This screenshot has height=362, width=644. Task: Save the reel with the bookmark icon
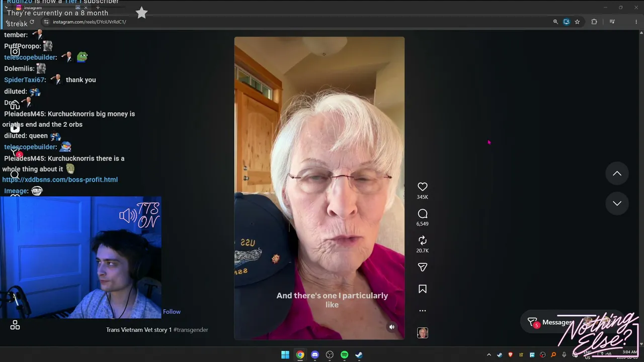423,289
